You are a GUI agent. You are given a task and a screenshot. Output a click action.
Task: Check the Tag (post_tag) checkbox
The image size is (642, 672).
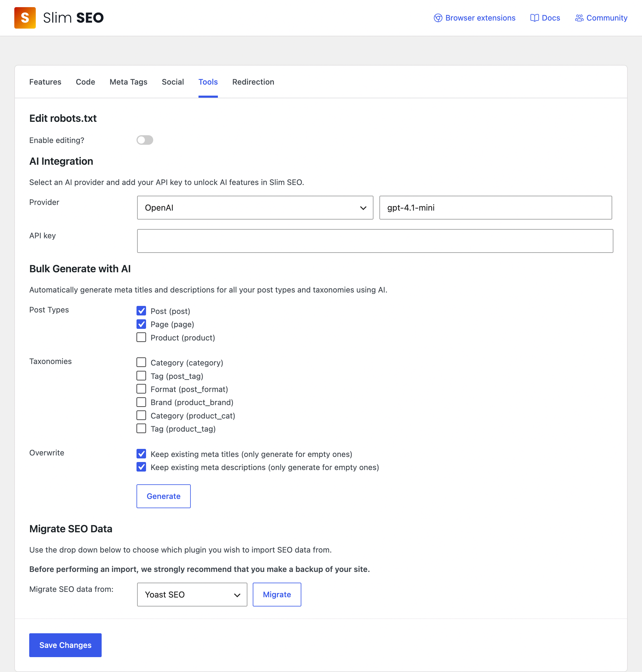pos(141,376)
